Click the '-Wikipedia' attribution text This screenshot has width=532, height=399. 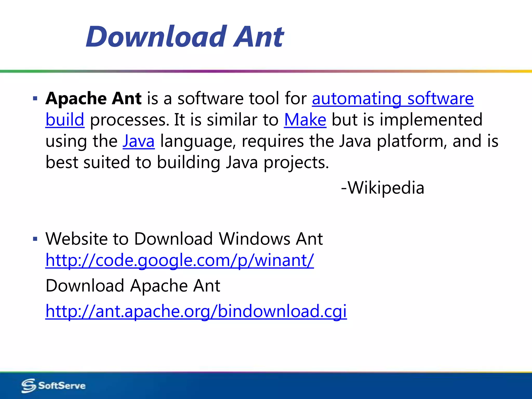(382, 188)
